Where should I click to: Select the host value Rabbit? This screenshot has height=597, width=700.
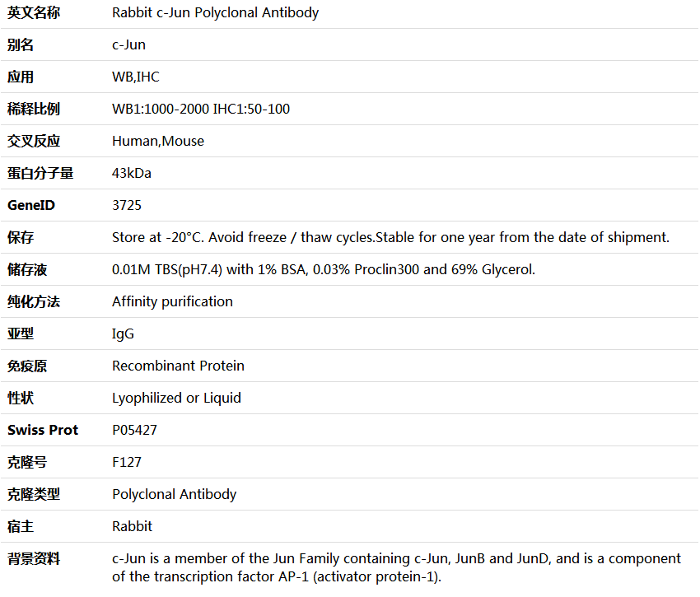(132, 526)
